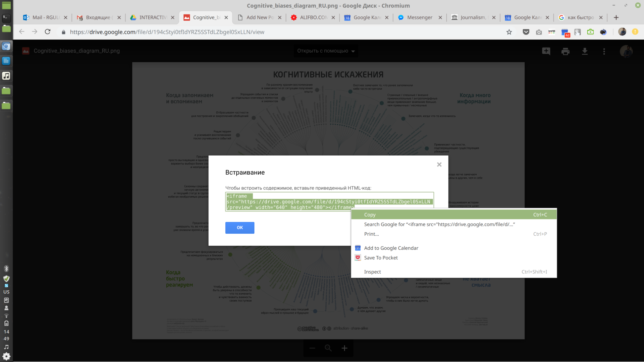
Task: Reset zoom with the magnifier icon
Action: [x=328, y=348]
